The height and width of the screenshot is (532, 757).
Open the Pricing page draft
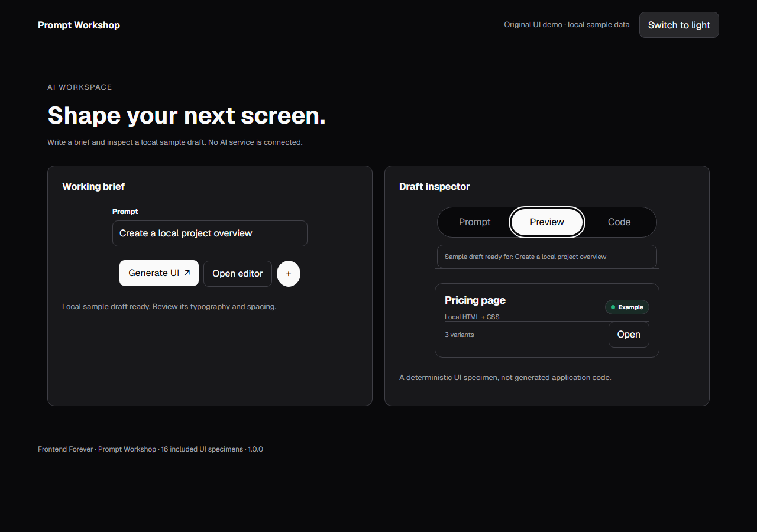(629, 335)
